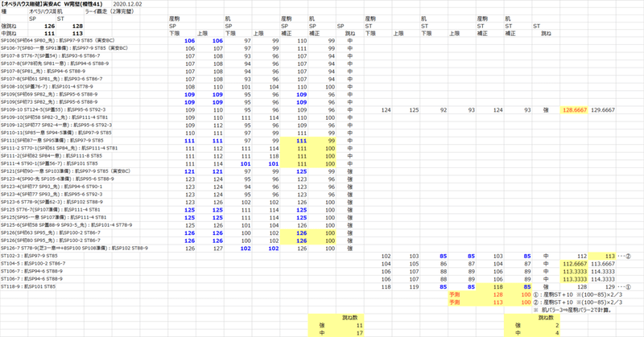This screenshot has width=644, height=337.
Task: Select the date cell 2020.12.02
Action: coord(127,4)
